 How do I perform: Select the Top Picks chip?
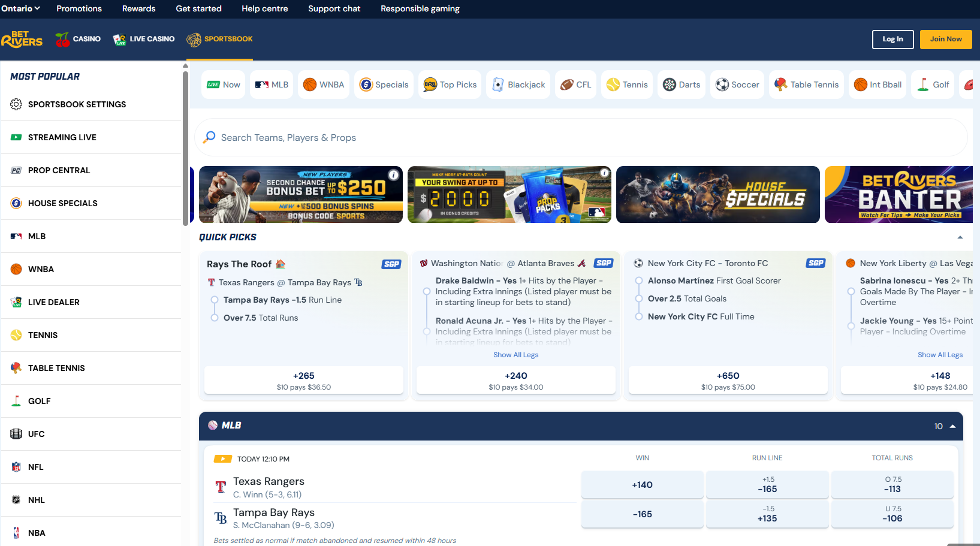[x=450, y=85]
